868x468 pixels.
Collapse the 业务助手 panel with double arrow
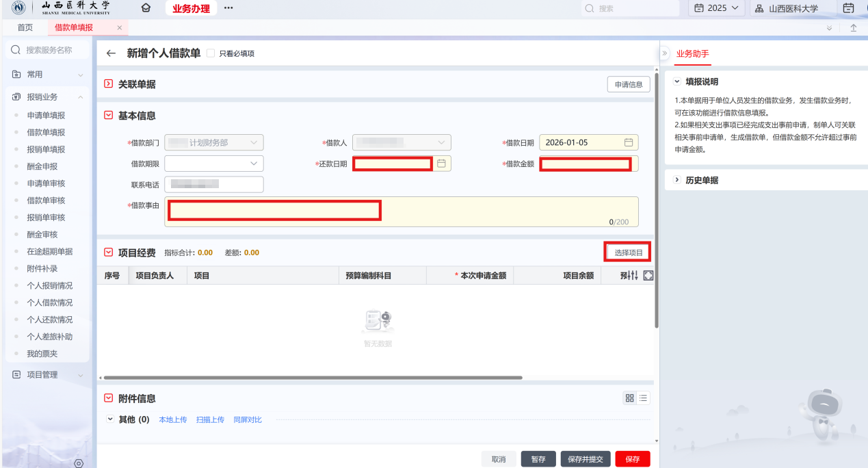tap(664, 53)
